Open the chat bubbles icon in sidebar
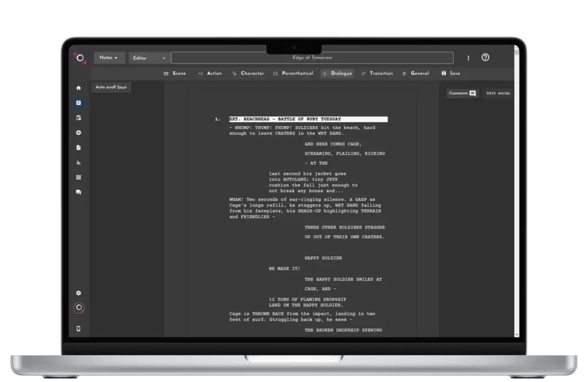The width and height of the screenshot is (588, 382). (x=78, y=192)
